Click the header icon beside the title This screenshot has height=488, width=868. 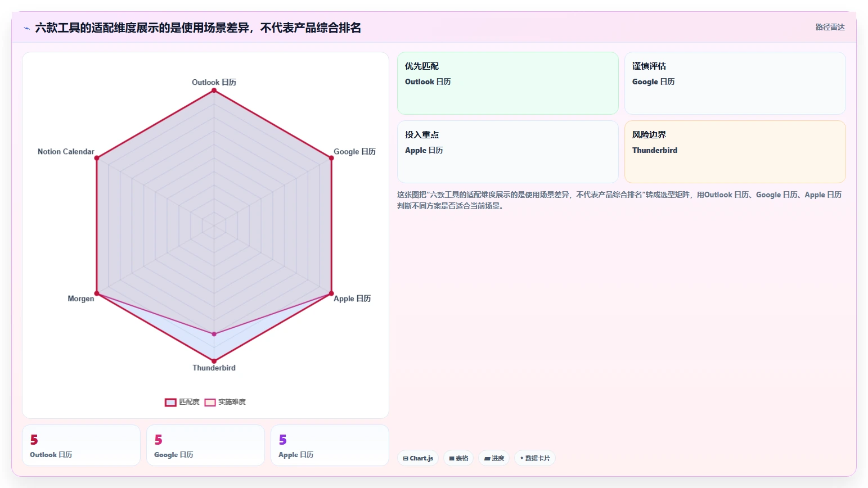[x=26, y=28]
